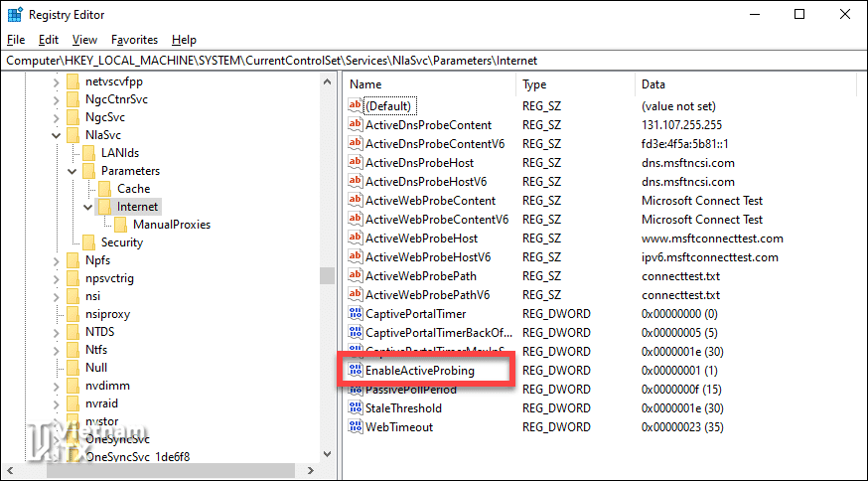Collapse the Parameters key

tap(72, 171)
